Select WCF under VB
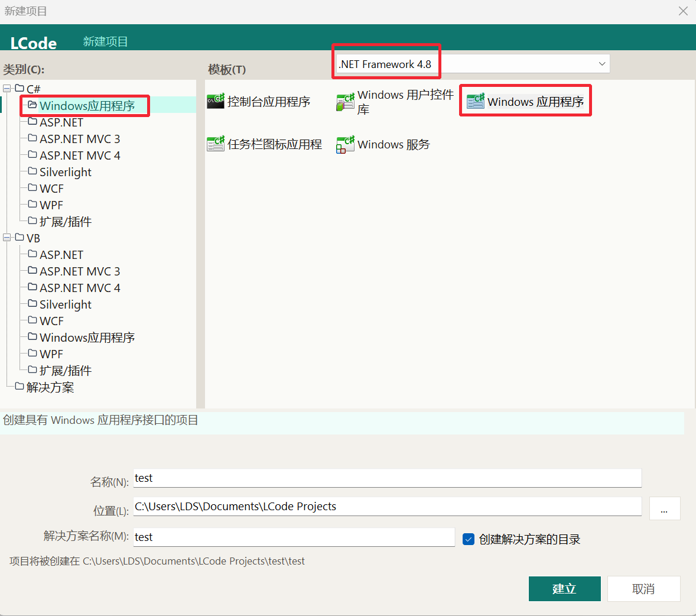696x616 pixels. pyautogui.click(x=51, y=321)
